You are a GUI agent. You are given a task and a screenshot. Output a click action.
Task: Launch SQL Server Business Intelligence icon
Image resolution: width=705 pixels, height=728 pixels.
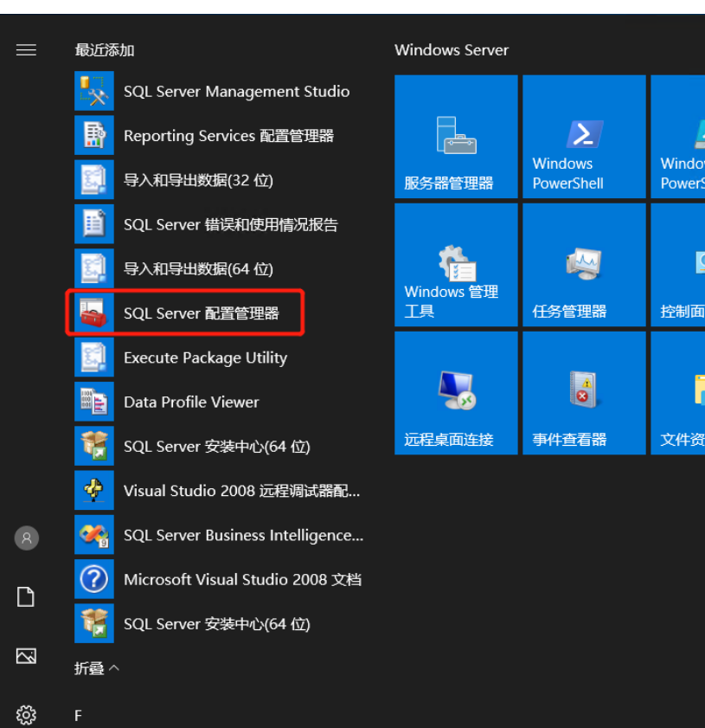[x=93, y=535]
